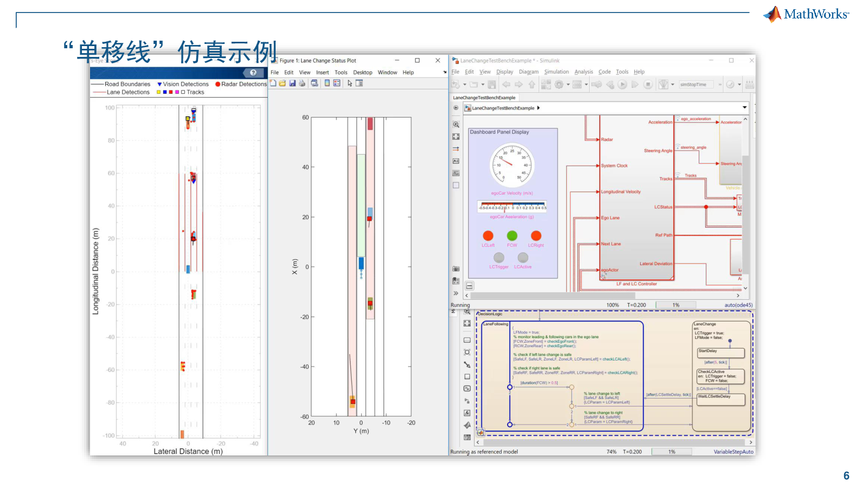
Task: Toggle Model Browser button below Simulink canvas
Action: 470,286
